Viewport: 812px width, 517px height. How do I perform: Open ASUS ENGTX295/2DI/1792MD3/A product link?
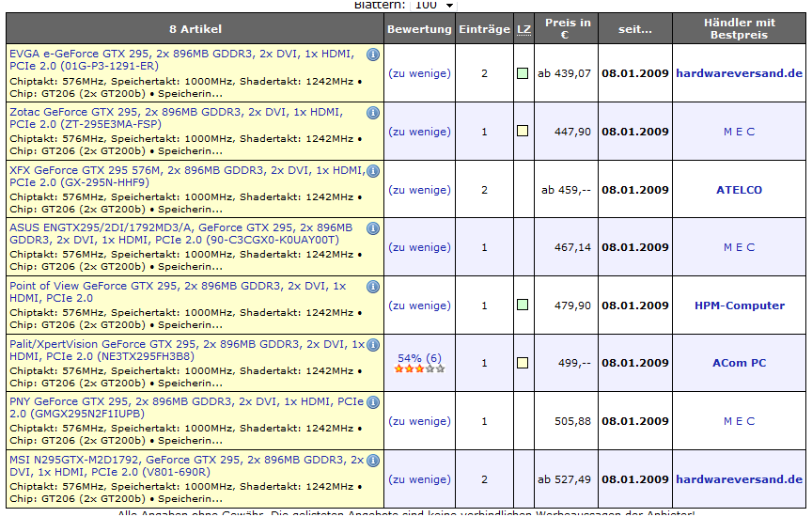pyautogui.click(x=180, y=234)
